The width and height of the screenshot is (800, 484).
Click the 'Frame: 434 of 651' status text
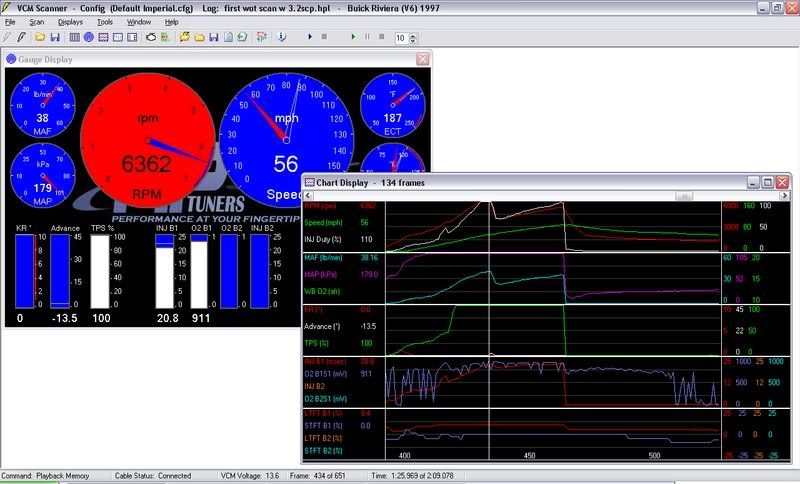[x=317, y=476]
